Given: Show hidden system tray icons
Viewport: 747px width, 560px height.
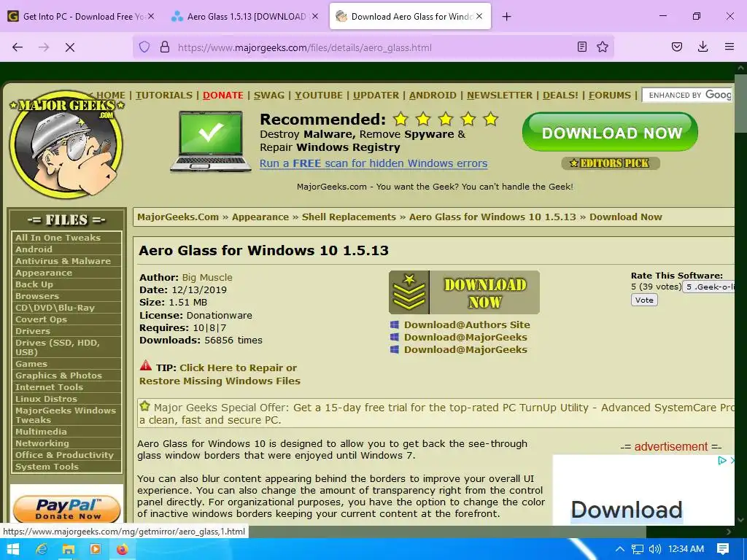Looking at the screenshot, I should coord(620,549).
